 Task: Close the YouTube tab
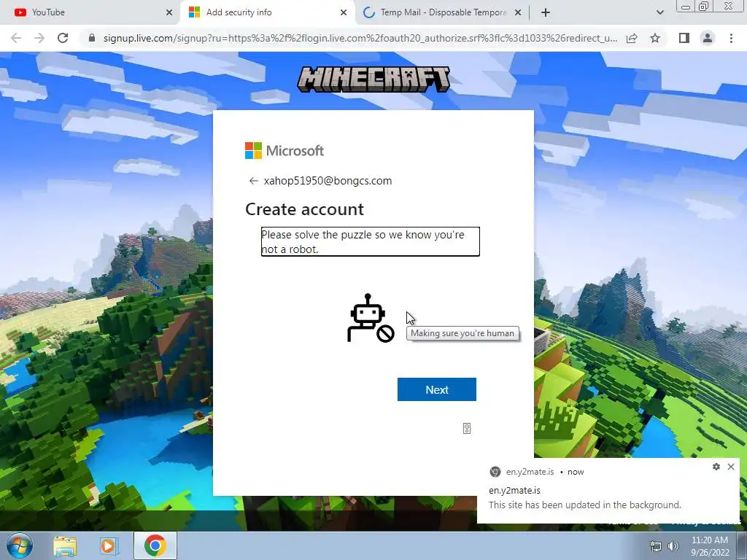(169, 12)
